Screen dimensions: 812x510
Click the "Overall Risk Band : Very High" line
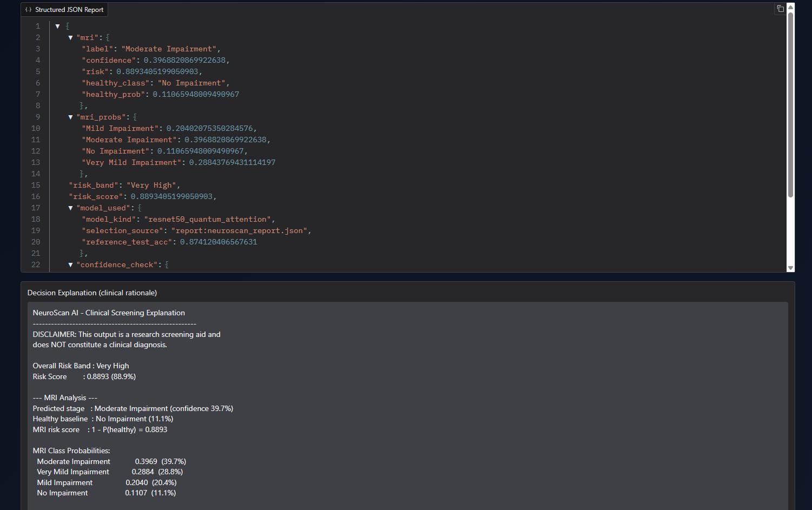click(81, 366)
